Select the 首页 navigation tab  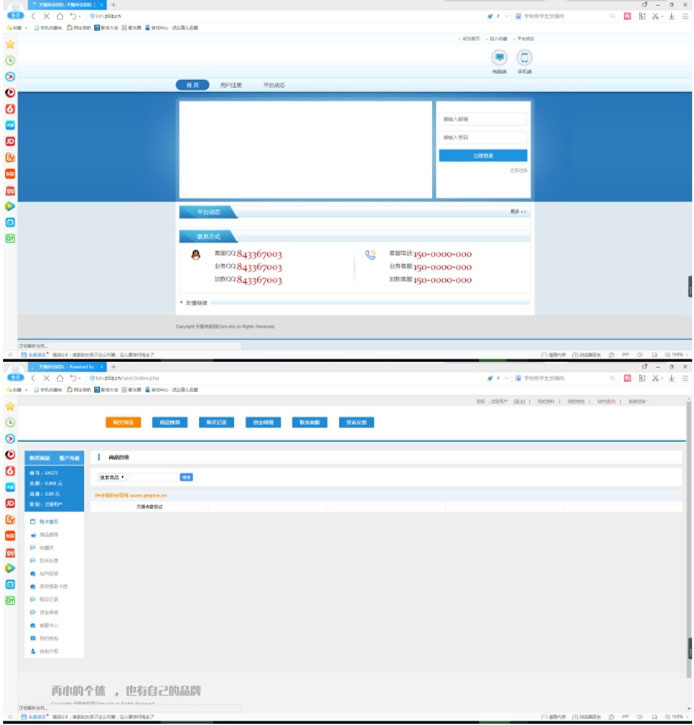191,85
